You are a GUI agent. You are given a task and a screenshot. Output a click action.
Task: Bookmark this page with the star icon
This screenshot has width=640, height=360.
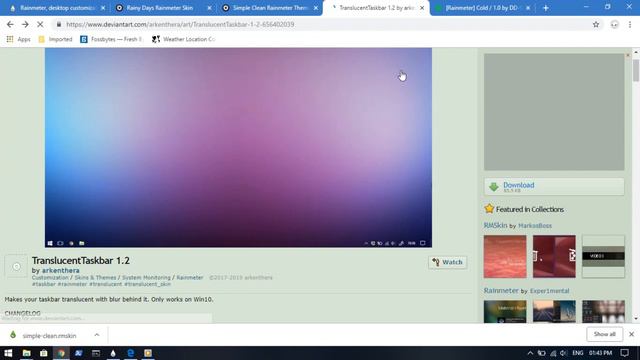coord(596,24)
